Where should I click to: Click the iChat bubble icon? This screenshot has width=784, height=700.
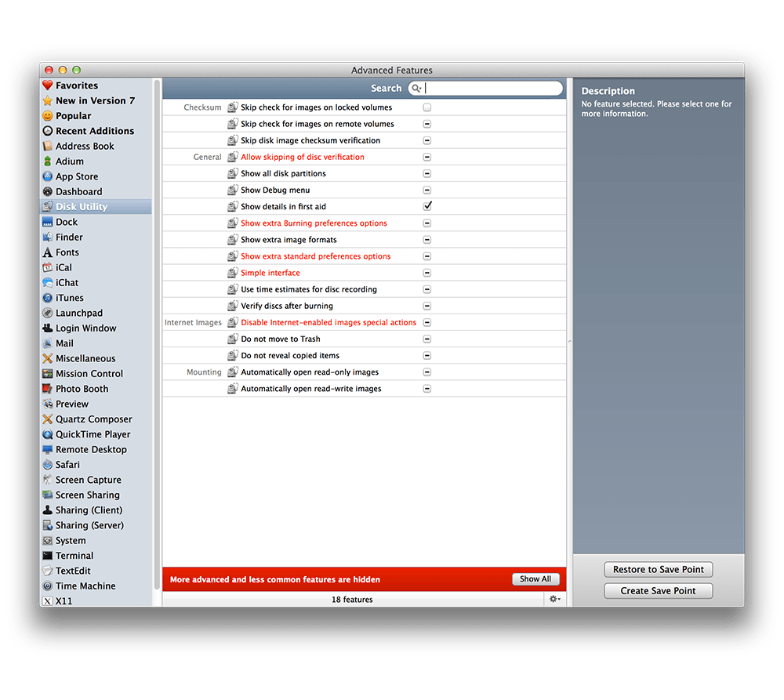pos(48,282)
